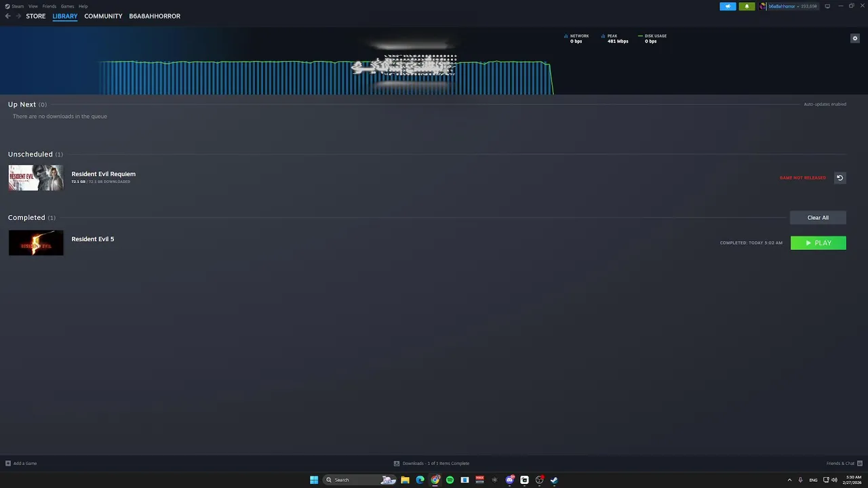The width and height of the screenshot is (868, 488).
Task: Click Add a Game
Action: 21,464
